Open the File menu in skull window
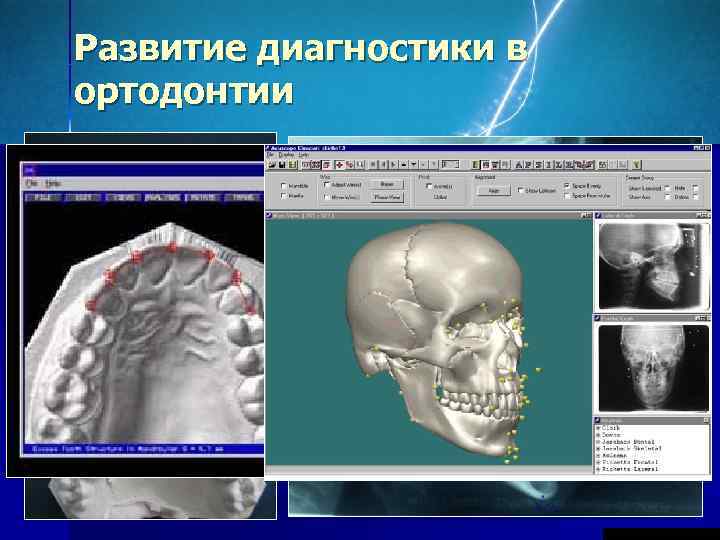720x540 pixels. 271,155
